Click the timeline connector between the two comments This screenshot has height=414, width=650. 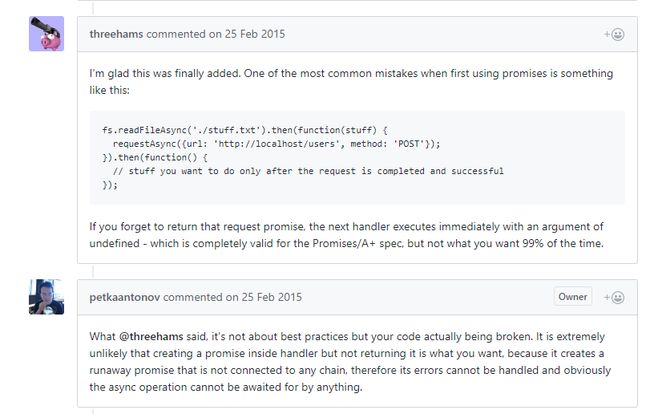pyautogui.click(x=93, y=271)
